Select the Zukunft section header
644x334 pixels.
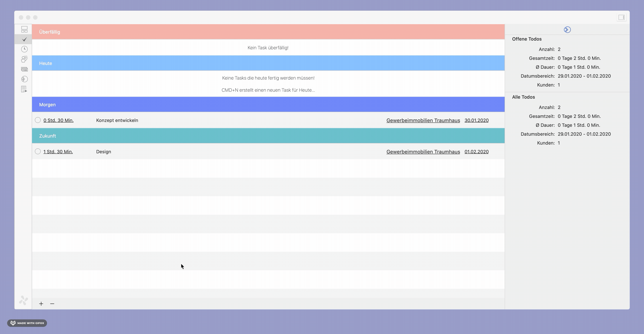(268, 136)
